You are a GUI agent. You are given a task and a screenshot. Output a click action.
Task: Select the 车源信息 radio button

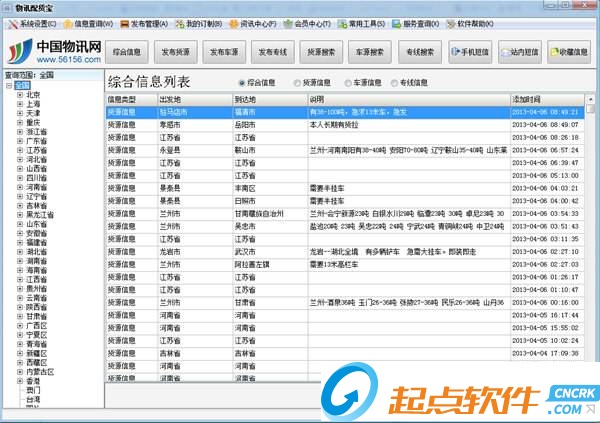[347, 83]
